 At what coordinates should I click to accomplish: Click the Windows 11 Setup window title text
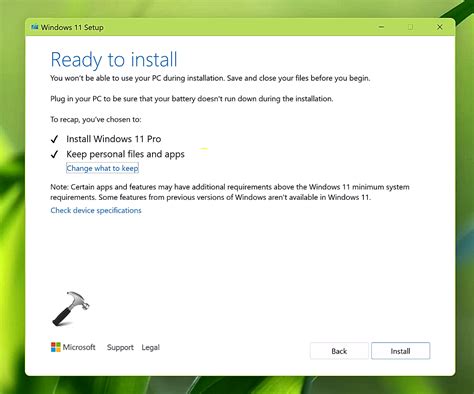[72, 27]
